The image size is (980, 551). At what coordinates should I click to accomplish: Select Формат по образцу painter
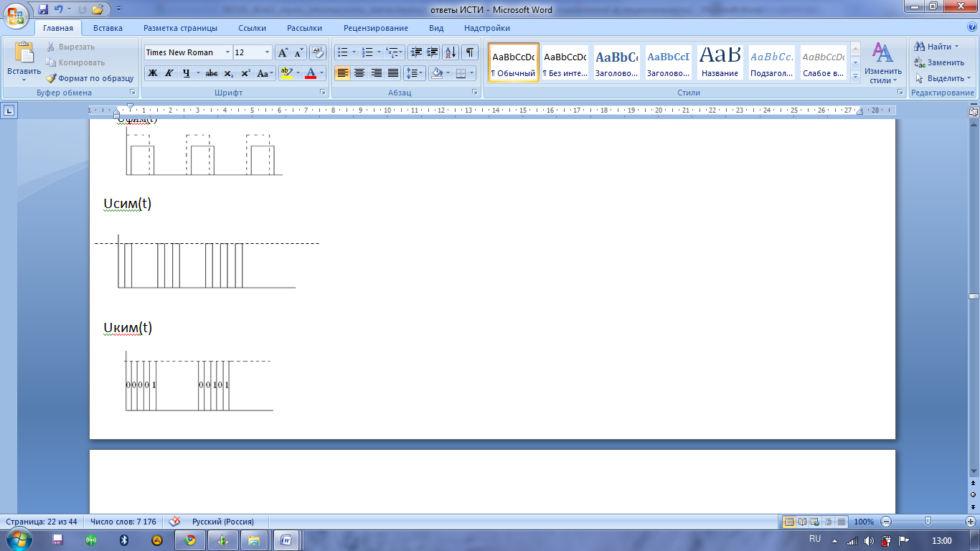point(90,78)
